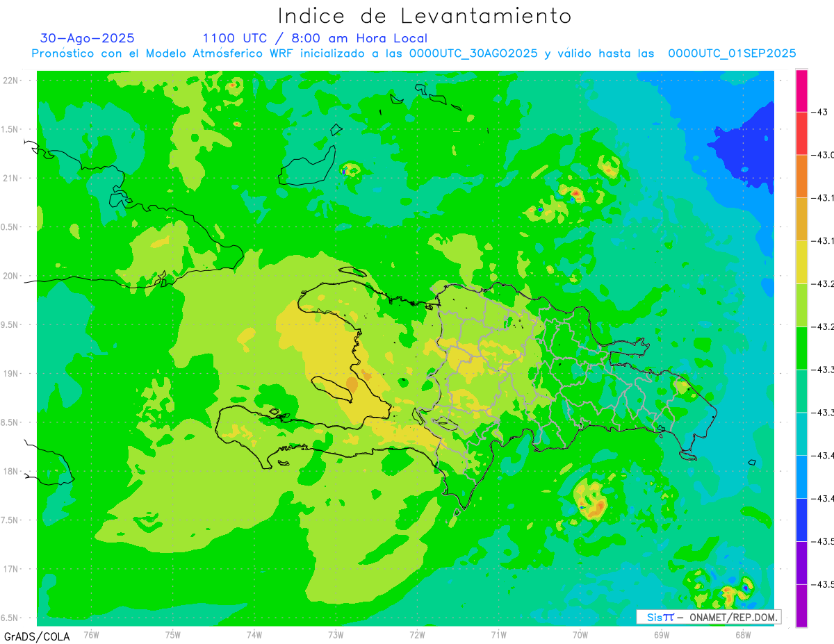834x644 pixels.
Task: Pick the purple swatch at the bottom of the color bar
Action: (801, 606)
